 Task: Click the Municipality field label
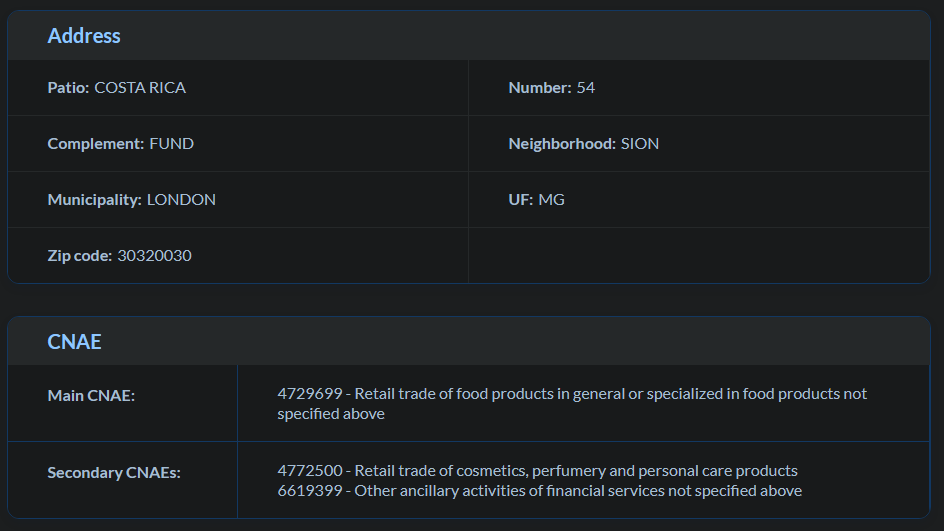click(94, 200)
